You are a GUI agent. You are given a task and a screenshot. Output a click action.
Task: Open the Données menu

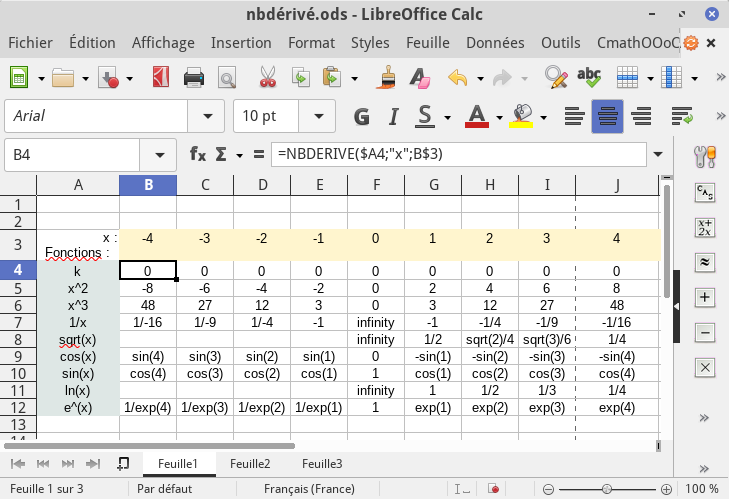[x=495, y=43]
